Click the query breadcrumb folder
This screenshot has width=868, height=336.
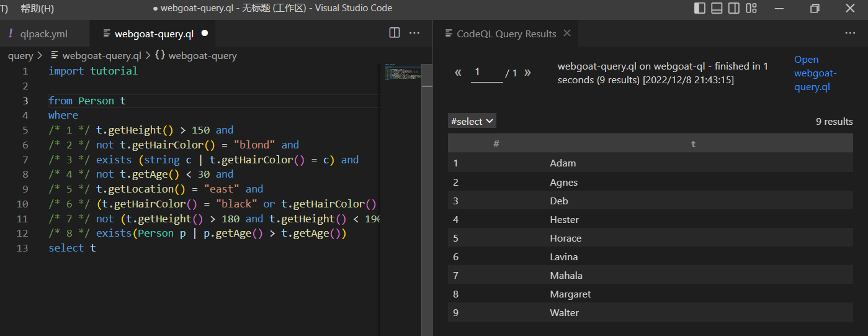point(20,55)
